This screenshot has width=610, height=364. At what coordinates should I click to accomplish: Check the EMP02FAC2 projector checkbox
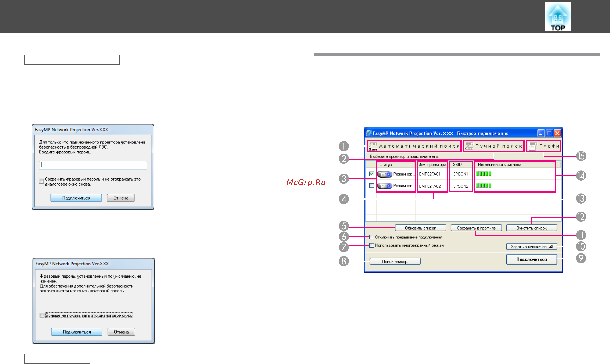[372, 186]
